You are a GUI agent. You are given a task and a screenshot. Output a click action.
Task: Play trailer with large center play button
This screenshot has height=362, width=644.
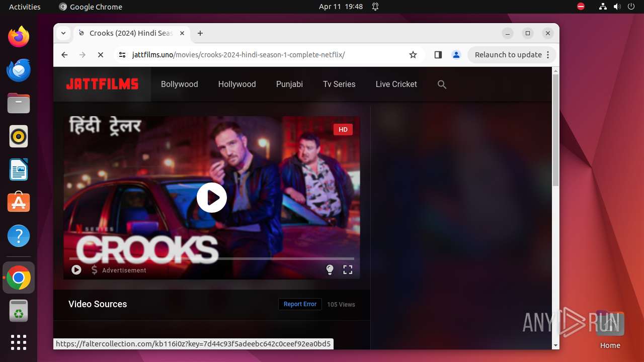tap(212, 198)
